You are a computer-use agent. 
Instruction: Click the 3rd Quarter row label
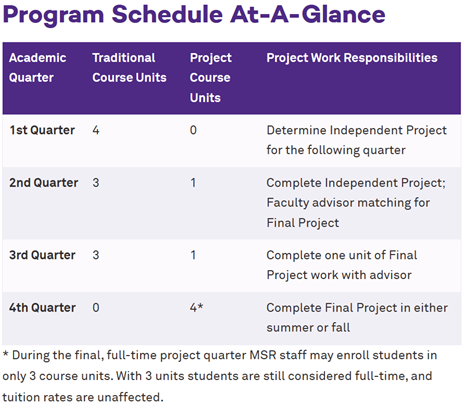(42, 255)
